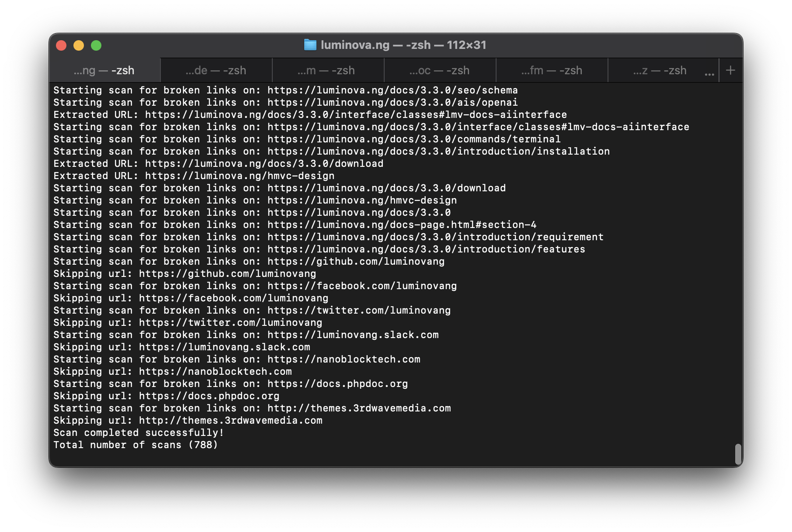Click 'Skipping url' line for luminovang.slack.com

182,347
